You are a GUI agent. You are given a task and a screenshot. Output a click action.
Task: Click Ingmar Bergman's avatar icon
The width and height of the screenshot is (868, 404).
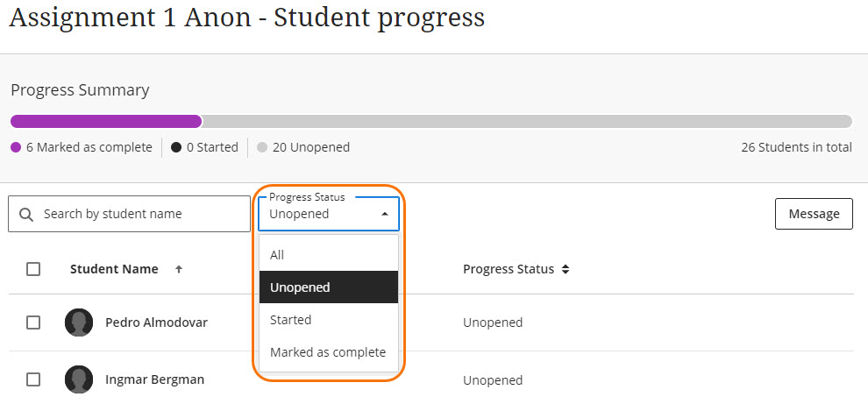click(79, 379)
